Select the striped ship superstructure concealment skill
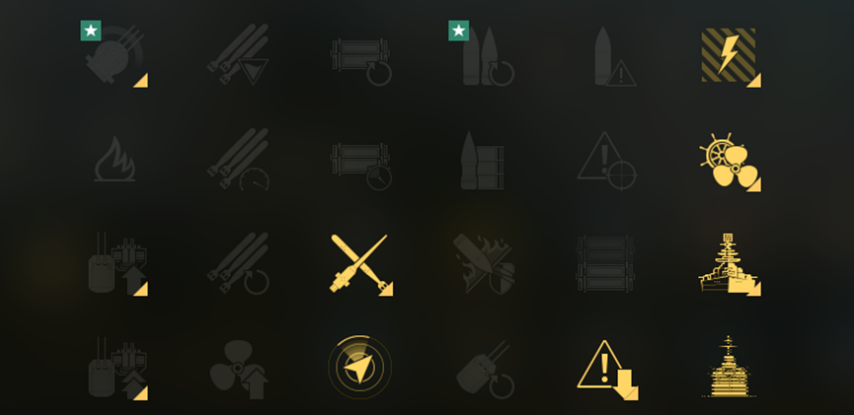The image size is (854, 415). [729, 367]
